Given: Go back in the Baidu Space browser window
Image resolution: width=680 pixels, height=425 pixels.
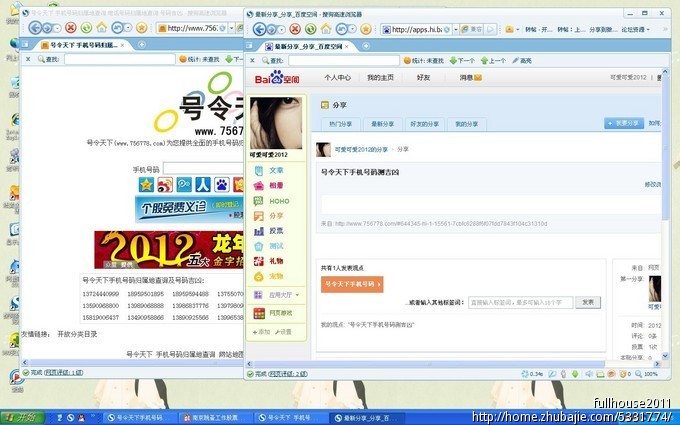Looking at the screenshot, I should point(259,29).
